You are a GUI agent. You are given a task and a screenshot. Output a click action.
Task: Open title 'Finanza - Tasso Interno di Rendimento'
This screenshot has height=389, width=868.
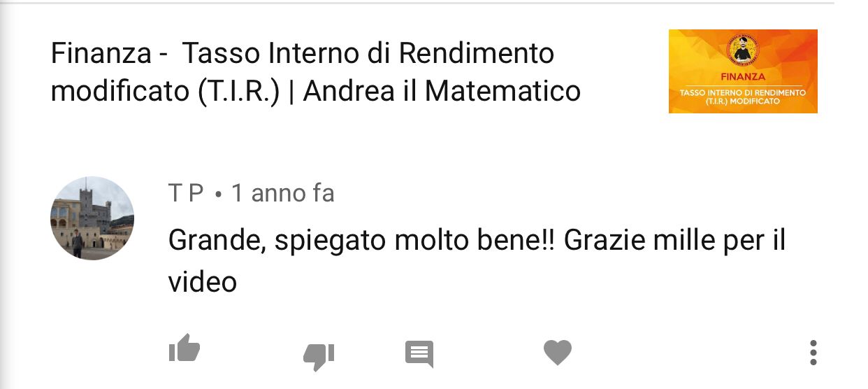[x=303, y=53]
